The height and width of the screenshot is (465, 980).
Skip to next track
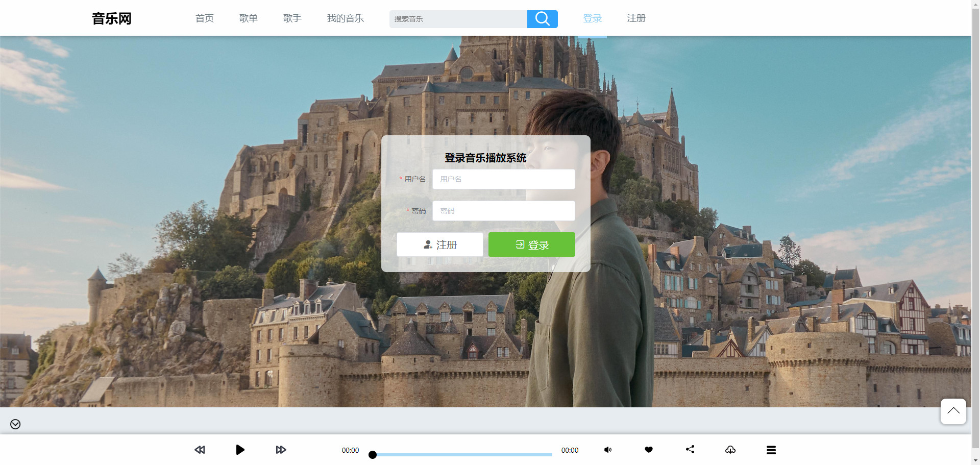[281, 450]
